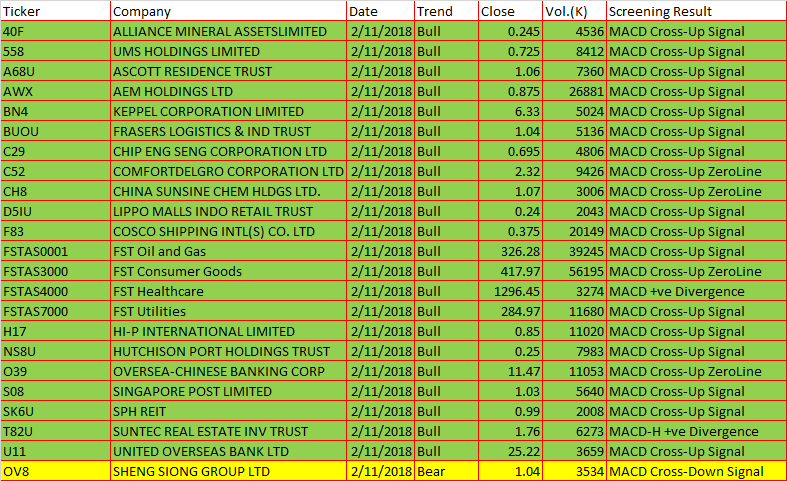Select FST Oil and Gas cell
Screen dimensions: 787x481
[x=228, y=251]
